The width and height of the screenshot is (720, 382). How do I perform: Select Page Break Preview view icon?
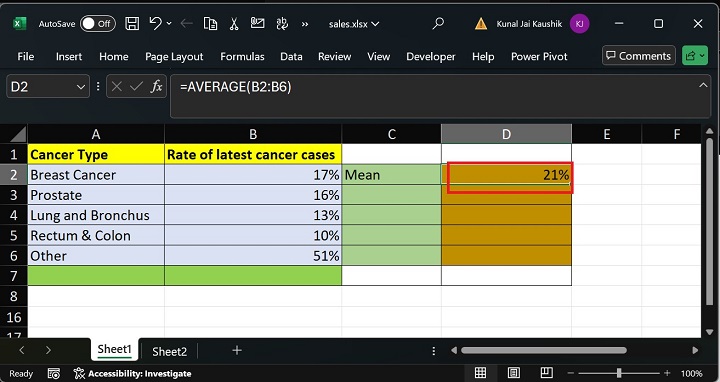coord(546,373)
